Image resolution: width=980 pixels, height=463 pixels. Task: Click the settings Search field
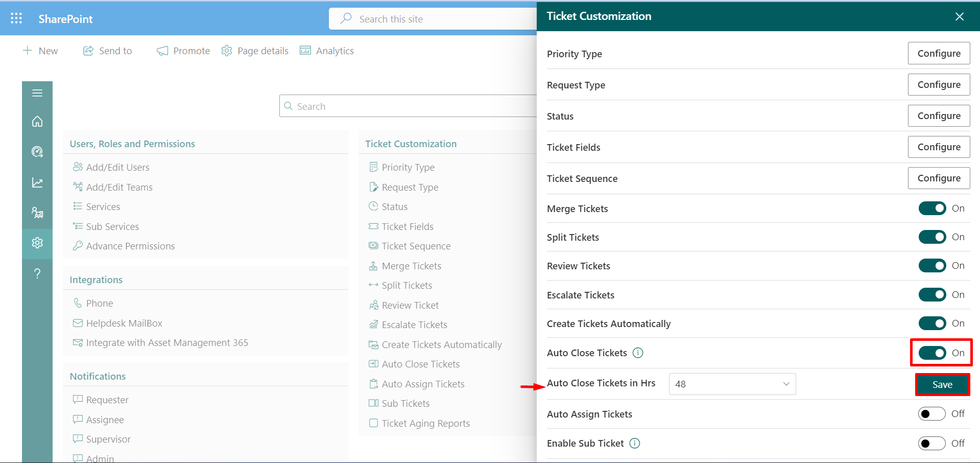[x=408, y=106]
